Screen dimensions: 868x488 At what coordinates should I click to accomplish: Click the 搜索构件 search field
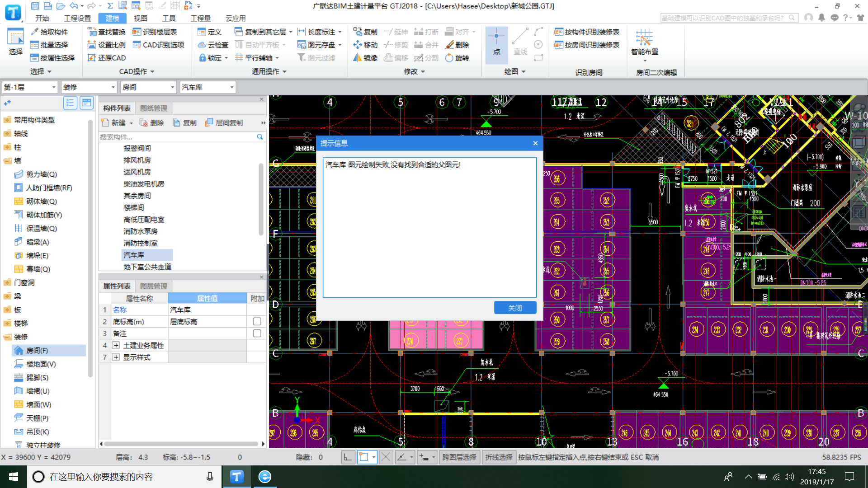(177, 137)
